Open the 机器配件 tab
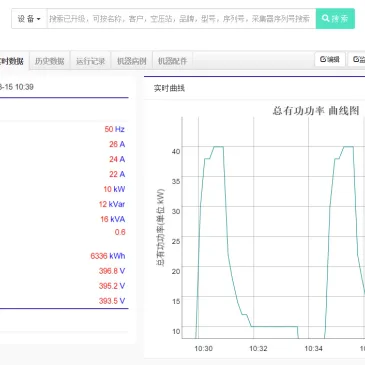Viewport: 365px width, 365px height. (173, 61)
